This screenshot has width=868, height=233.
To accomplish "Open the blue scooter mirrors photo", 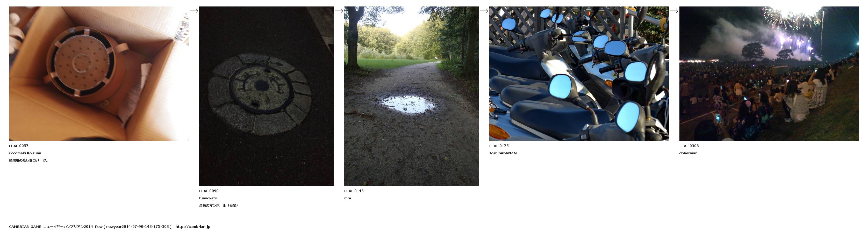I will 579,74.
